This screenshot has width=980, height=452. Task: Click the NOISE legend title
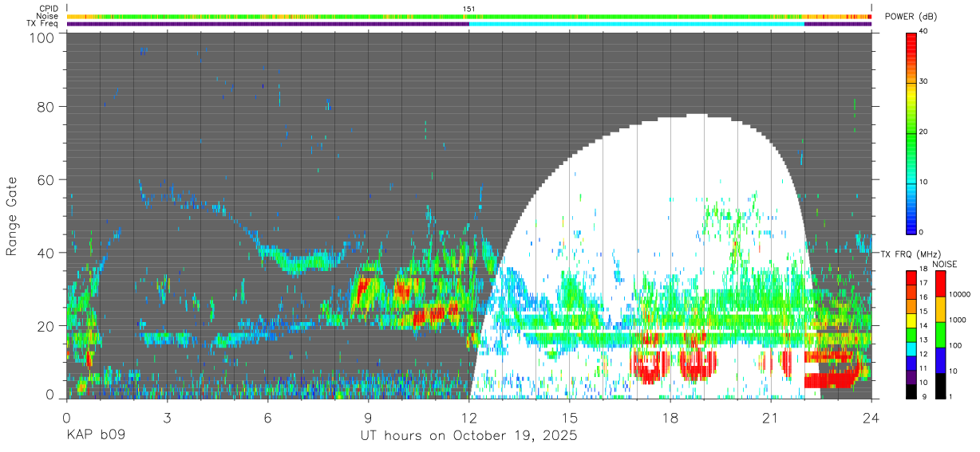coord(944,263)
